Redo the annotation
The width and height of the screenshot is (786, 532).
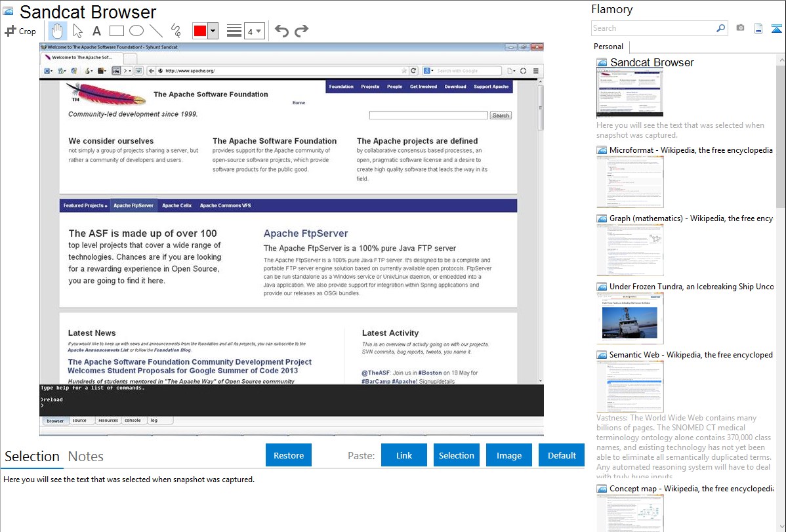(x=301, y=31)
